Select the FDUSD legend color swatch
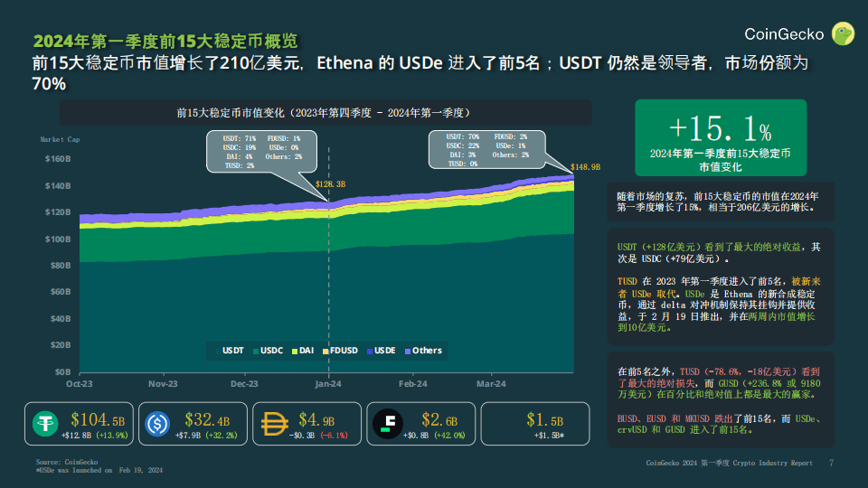868x488 pixels. coord(325,351)
